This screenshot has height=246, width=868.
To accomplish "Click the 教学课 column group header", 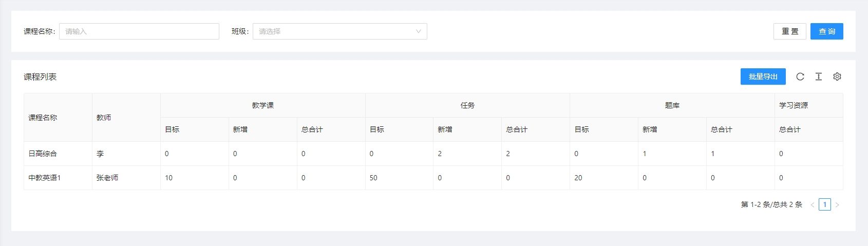I will (262, 105).
